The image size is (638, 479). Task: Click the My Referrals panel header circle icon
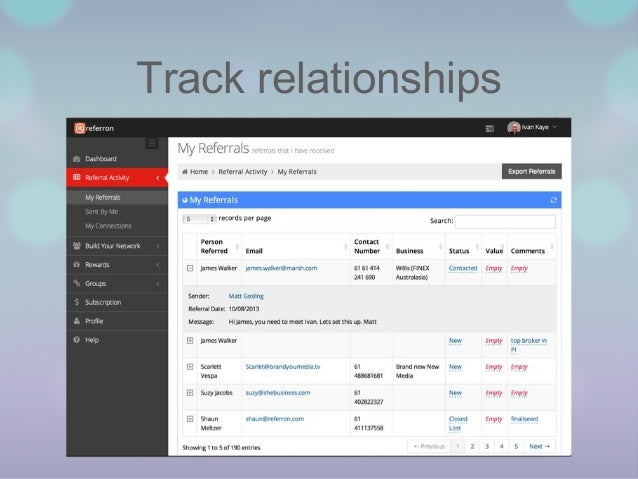point(185,200)
